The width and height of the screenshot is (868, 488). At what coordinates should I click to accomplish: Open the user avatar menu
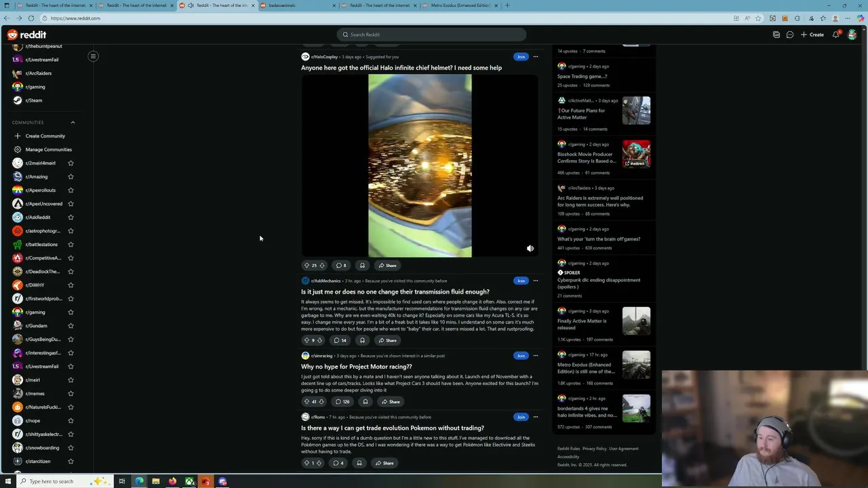pyautogui.click(x=852, y=35)
